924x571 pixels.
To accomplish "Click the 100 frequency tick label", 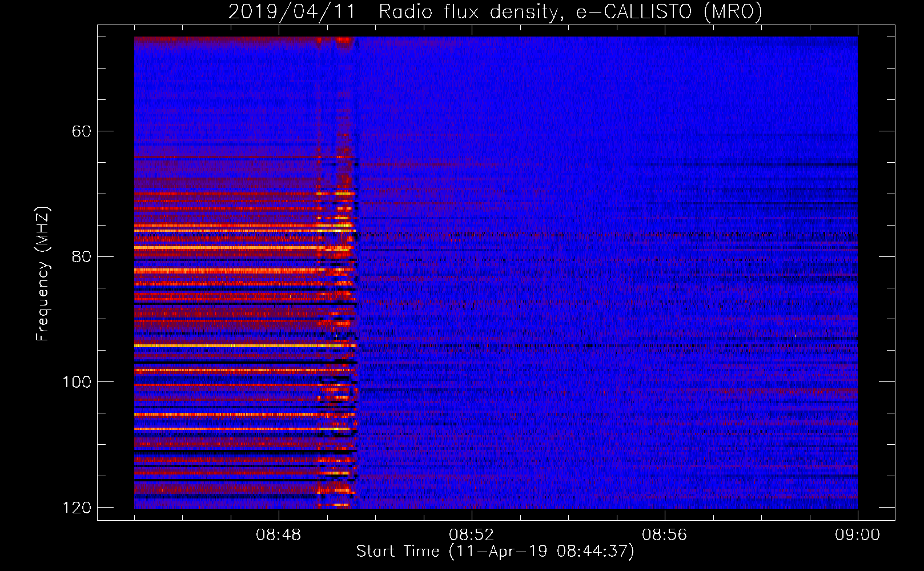I will pos(77,382).
